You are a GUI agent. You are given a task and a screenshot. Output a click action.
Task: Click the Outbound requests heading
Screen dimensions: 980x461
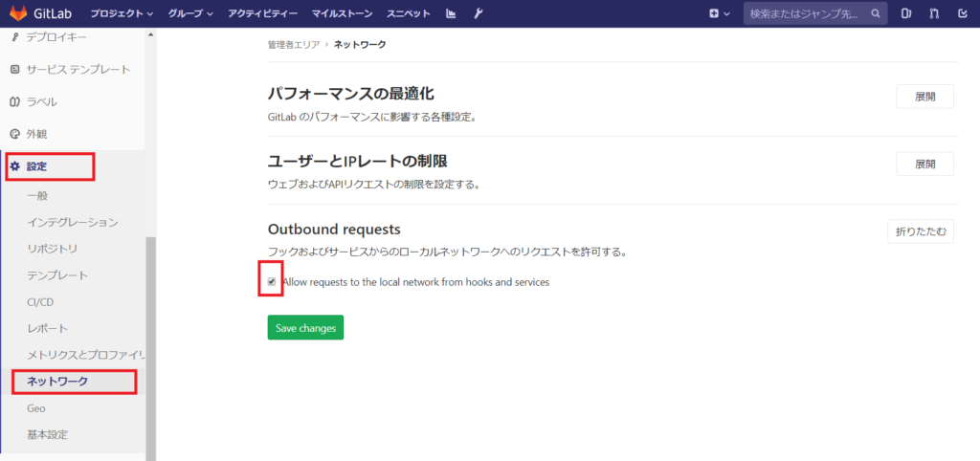[334, 229]
